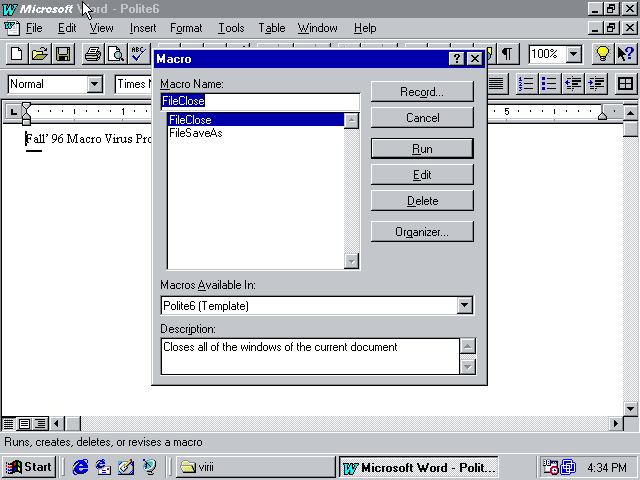
Task: Open the Insert menu
Action: click(x=143, y=28)
